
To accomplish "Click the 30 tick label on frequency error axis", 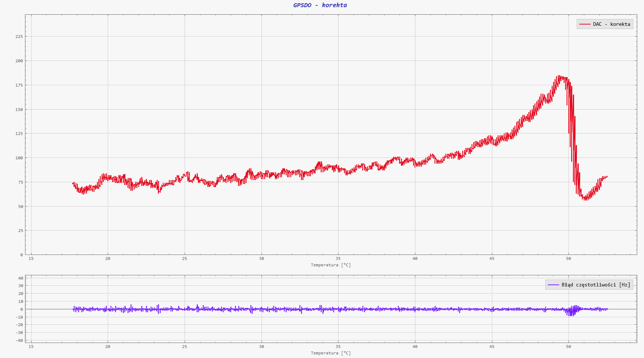I will pyautogui.click(x=20, y=286).
